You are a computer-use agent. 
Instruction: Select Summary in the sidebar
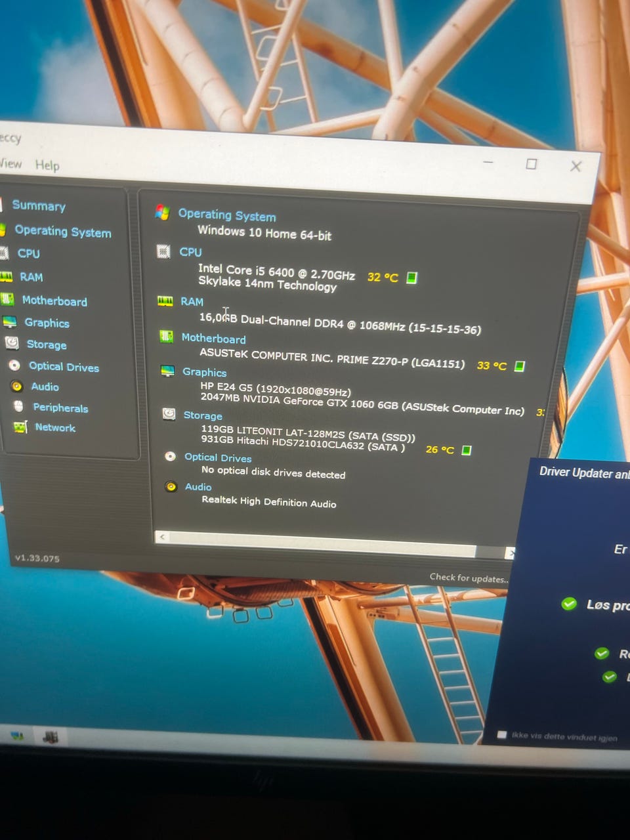coord(39,205)
